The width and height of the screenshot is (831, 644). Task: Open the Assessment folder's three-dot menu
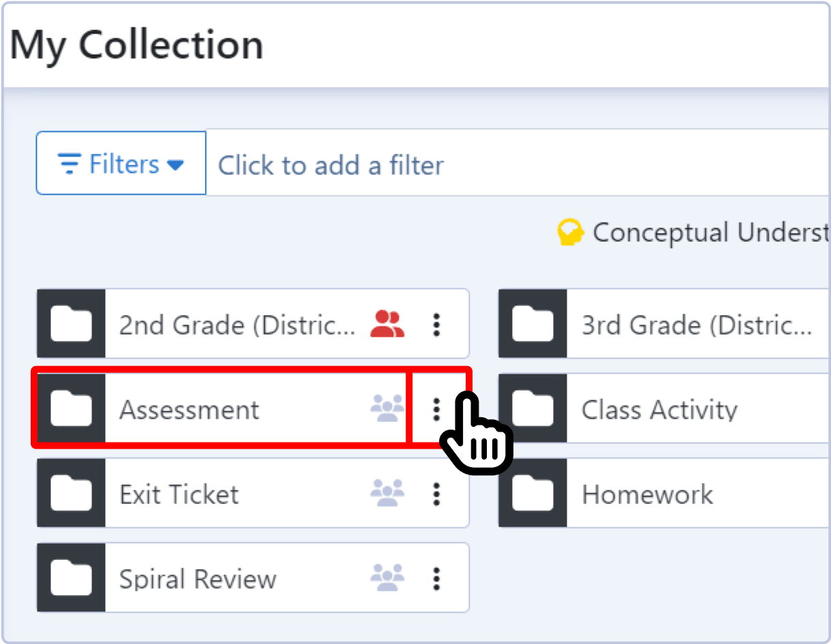[x=436, y=409]
